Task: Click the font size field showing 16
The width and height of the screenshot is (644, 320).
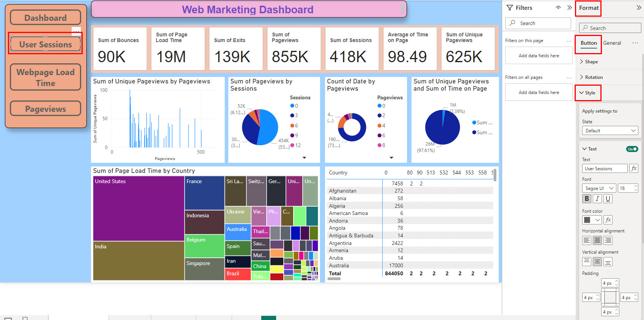Action: 628,188
